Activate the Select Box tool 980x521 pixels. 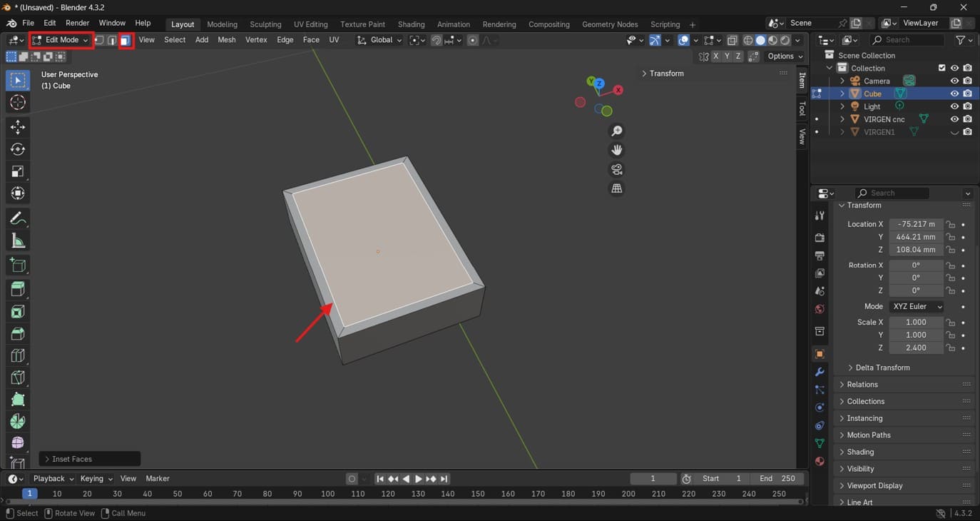(x=18, y=80)
